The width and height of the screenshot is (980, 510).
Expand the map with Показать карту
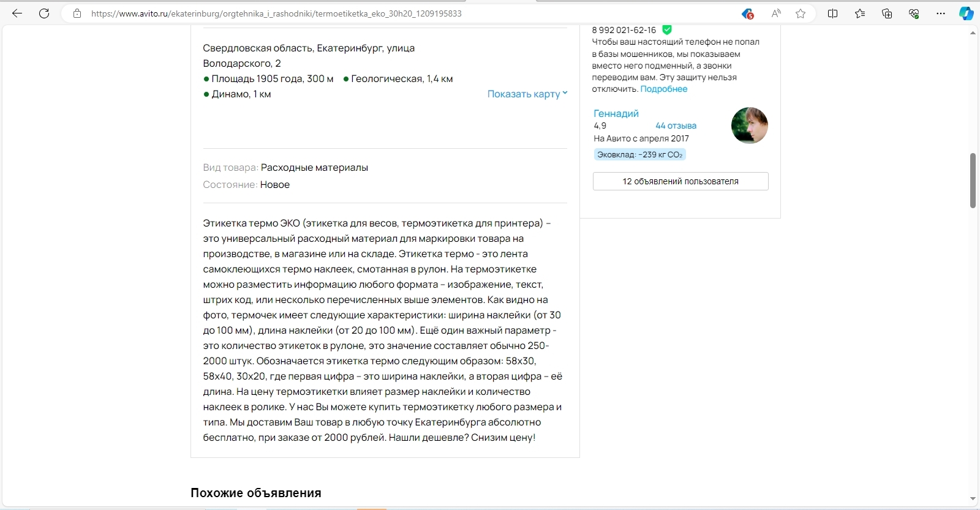(527, 94)
